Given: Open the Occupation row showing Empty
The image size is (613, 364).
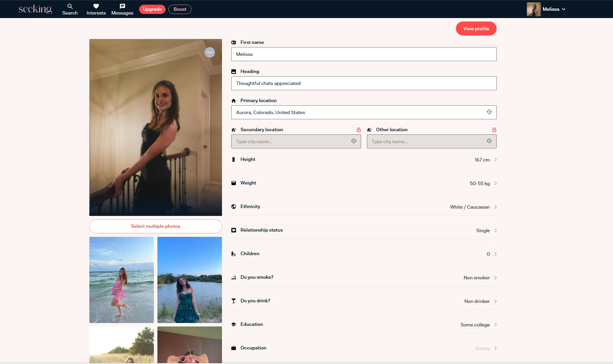Looking at the screenshot, I should [x=364, y=348].
